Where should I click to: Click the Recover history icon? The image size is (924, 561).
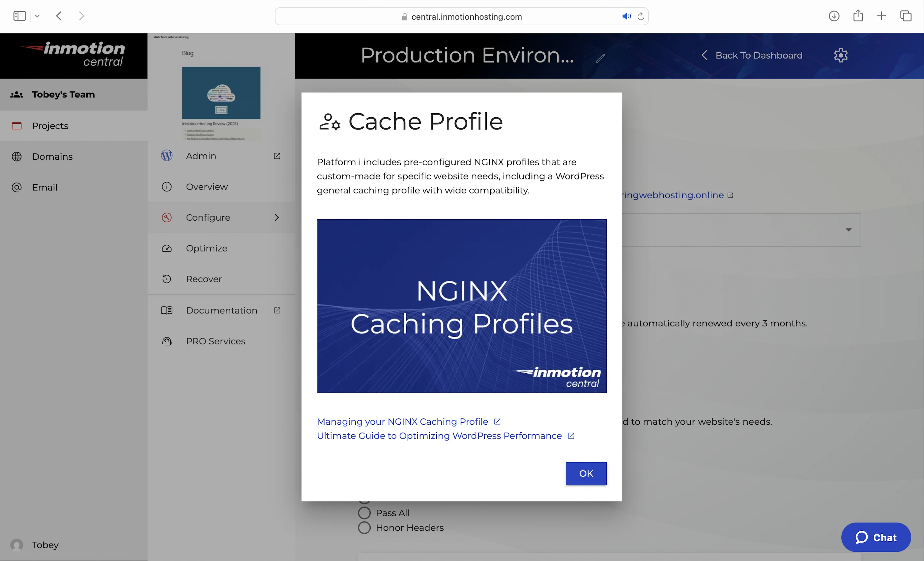click(166, 279)
